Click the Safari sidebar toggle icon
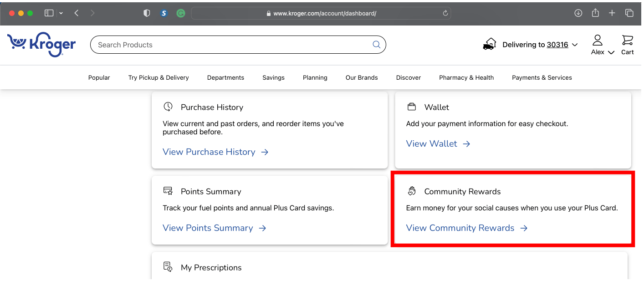This screenshot has height=281, width=644. 49,13
